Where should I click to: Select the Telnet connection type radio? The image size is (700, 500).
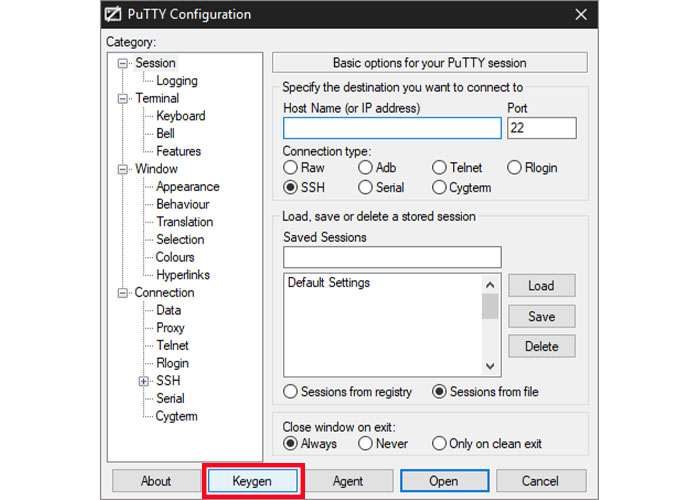pyautogui.click(x=439, y=168)
